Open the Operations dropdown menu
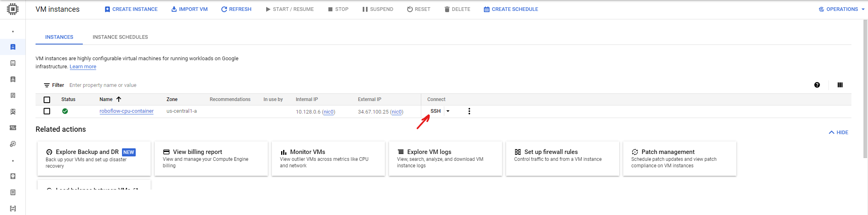This screenshot has height=215, width=868. (x=842, y=9)
